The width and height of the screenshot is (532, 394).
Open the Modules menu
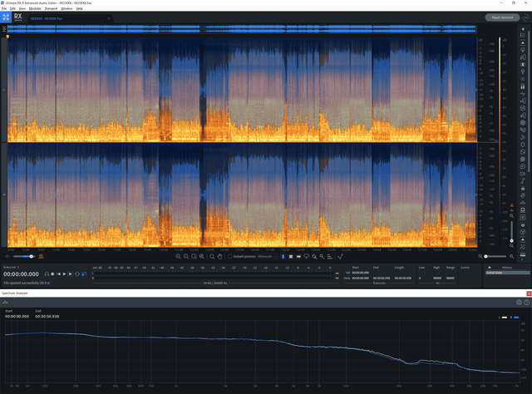[35, 8]
